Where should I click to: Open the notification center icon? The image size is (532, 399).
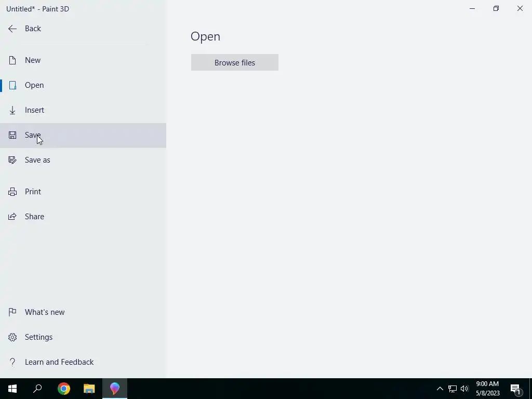pyautogui.click(x=516, y=389)
